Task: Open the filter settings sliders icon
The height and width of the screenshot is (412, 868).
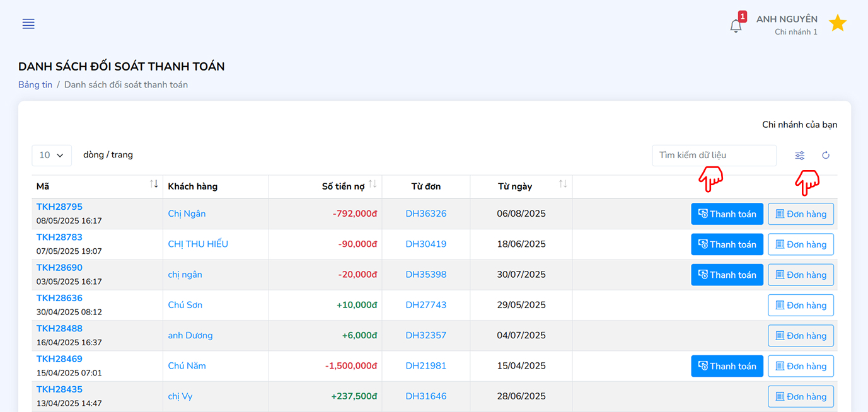Action: click(799, 156)
